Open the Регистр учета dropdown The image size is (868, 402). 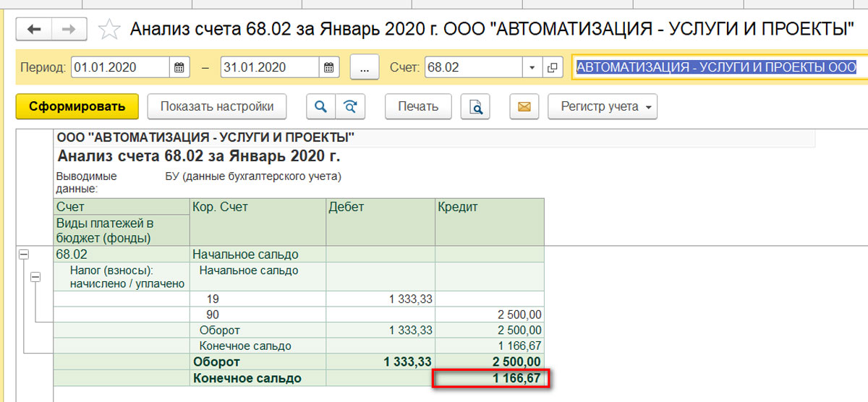[603, 106]
